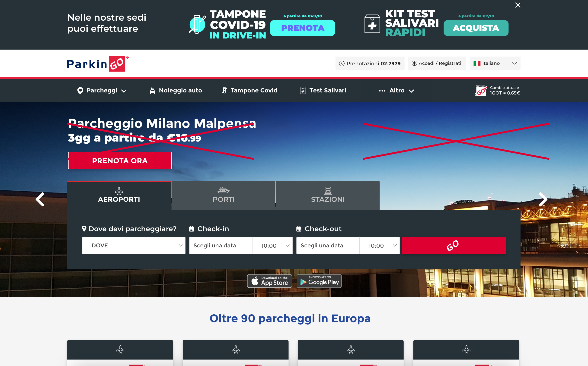588x366 pixels.
Task: Expand the Parcheggi menu
Action: click(x=102, y=91)
